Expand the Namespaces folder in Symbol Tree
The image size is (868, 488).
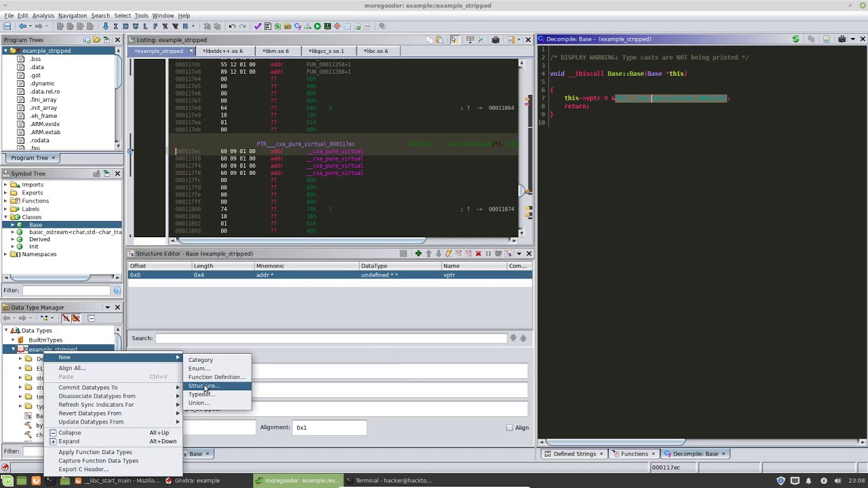point(6,254)
